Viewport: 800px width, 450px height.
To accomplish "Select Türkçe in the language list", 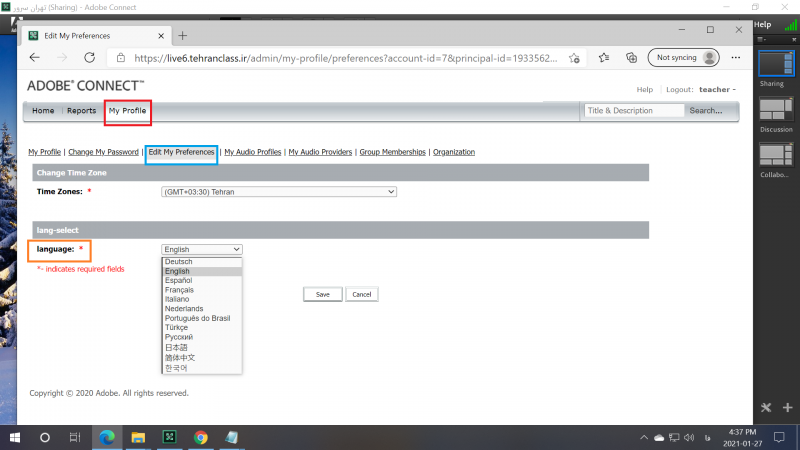I will pos(176,327).
